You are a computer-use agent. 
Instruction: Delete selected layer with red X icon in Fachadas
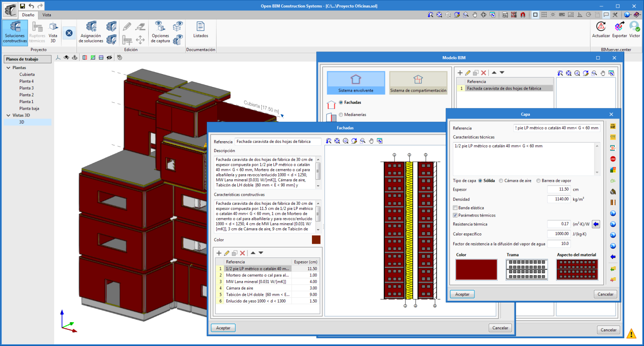[242, 253]
